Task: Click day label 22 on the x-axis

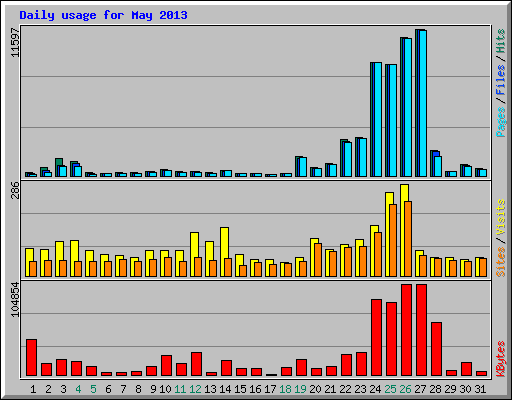Action: [345, 389]
